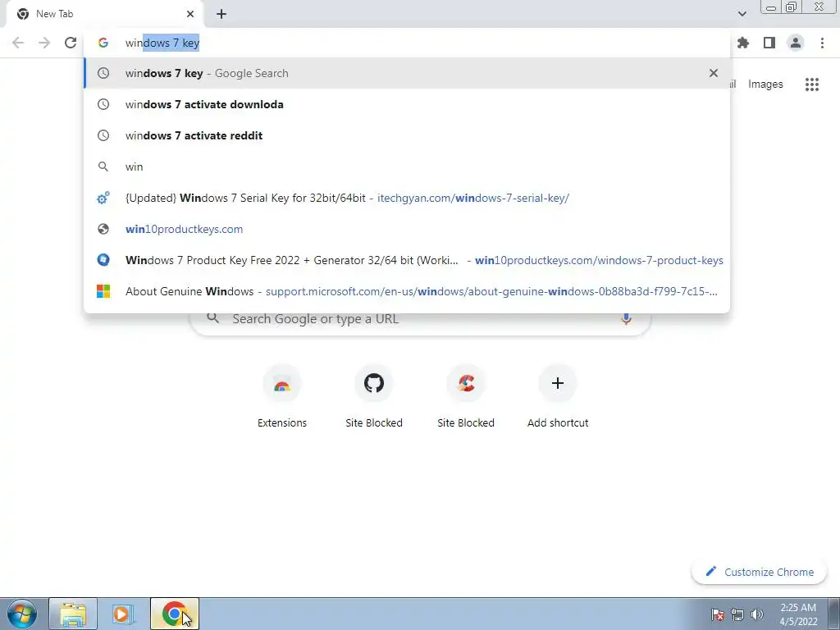Click the voice search microphone icon
Image resolution: width=840 pixels, height=630 pixels.
[626, 319]
